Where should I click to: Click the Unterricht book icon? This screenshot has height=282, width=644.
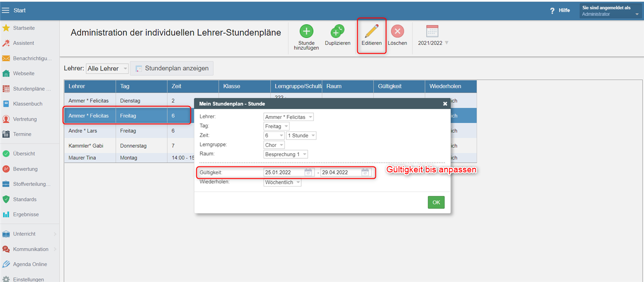pos(6,234)
